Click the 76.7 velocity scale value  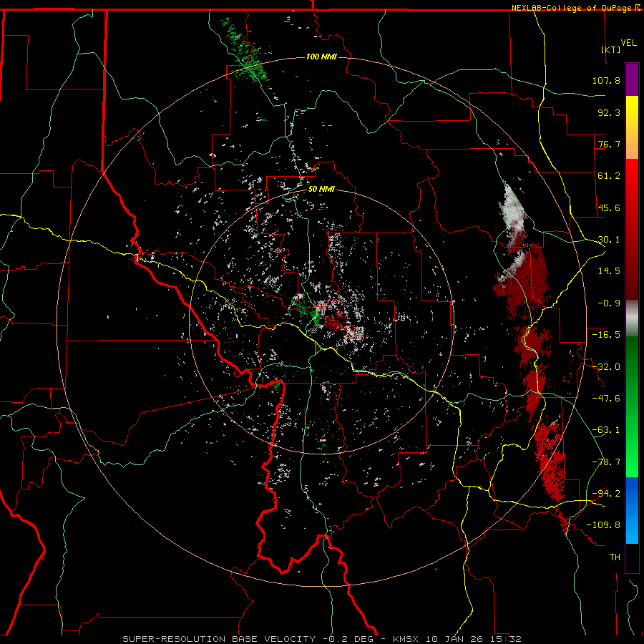[609, 144]
